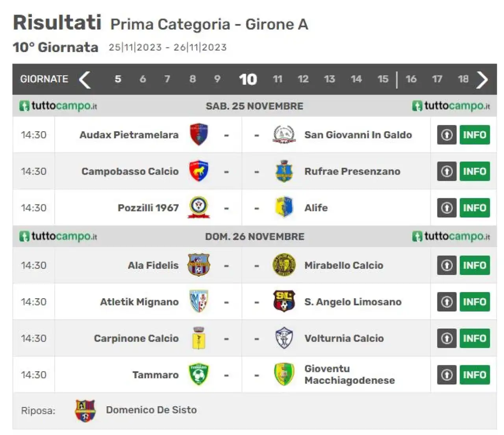
Task: Open the Gioventu Macchiagodenese team link
Action: point(350,374)
